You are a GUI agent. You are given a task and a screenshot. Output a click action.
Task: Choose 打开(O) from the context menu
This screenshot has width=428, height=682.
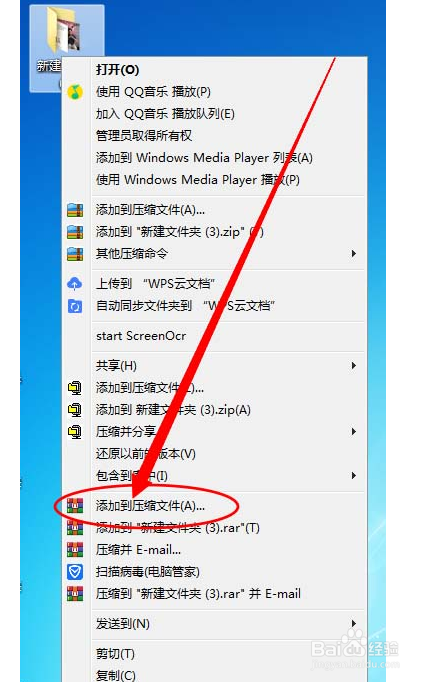click(x=117, y=70)
